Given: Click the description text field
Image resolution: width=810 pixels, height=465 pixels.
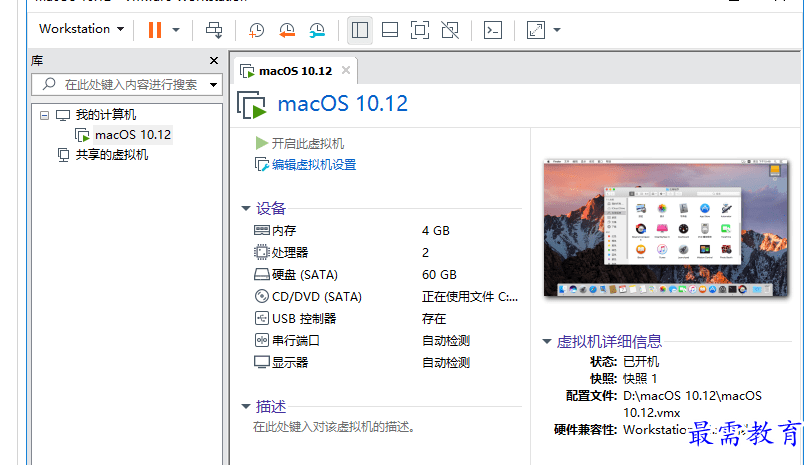Looking at the screenshot, I should coord(334,427).
